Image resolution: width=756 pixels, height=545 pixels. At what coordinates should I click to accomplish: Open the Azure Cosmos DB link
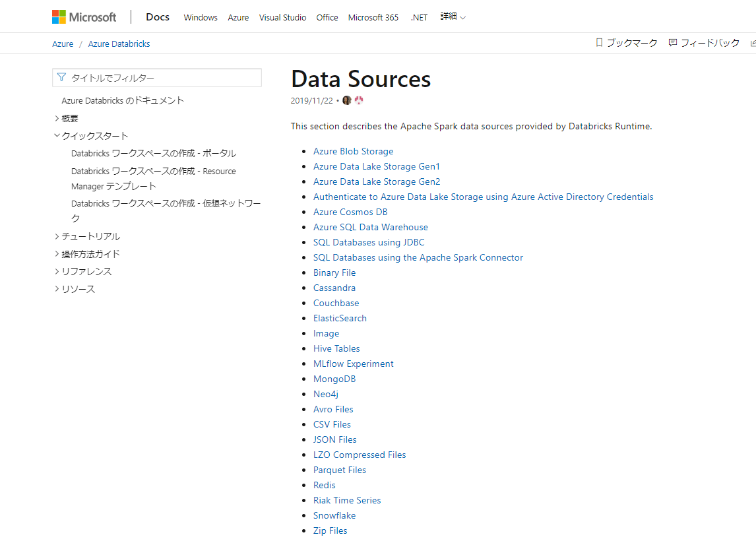(x=350, y=212)
